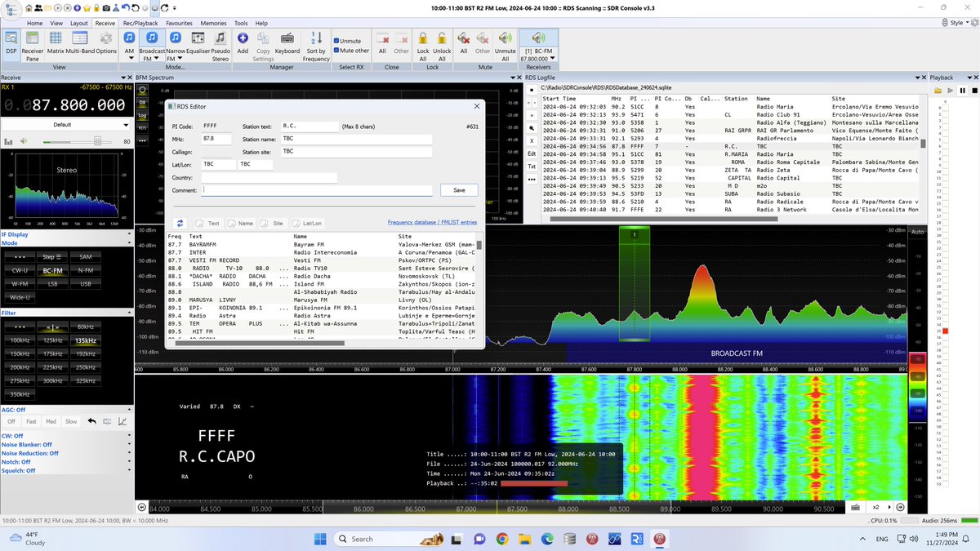Select BC-FM mode

coord(53,270)
